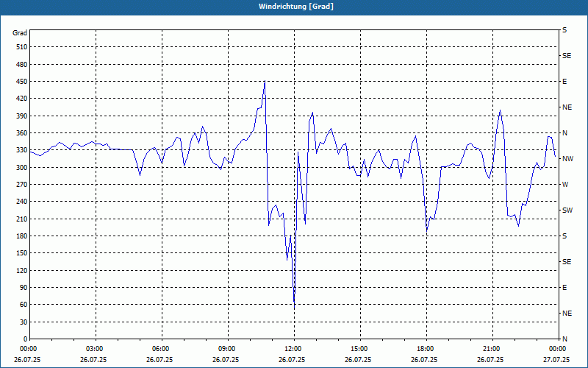Click the 15:00 time label
This screenshot has width=588, height=368.
point(359,348)
